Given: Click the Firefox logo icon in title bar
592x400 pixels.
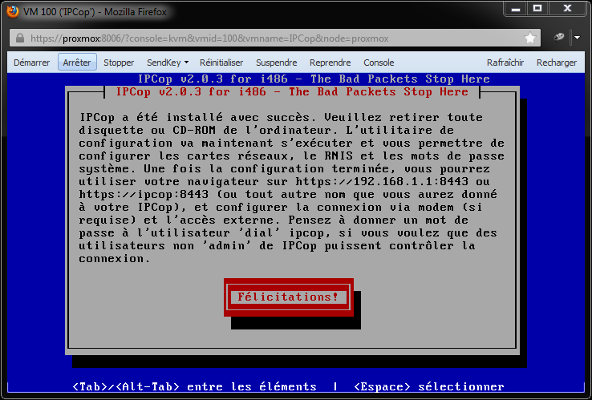Looking at the screenshot, I should pos(12,12).
